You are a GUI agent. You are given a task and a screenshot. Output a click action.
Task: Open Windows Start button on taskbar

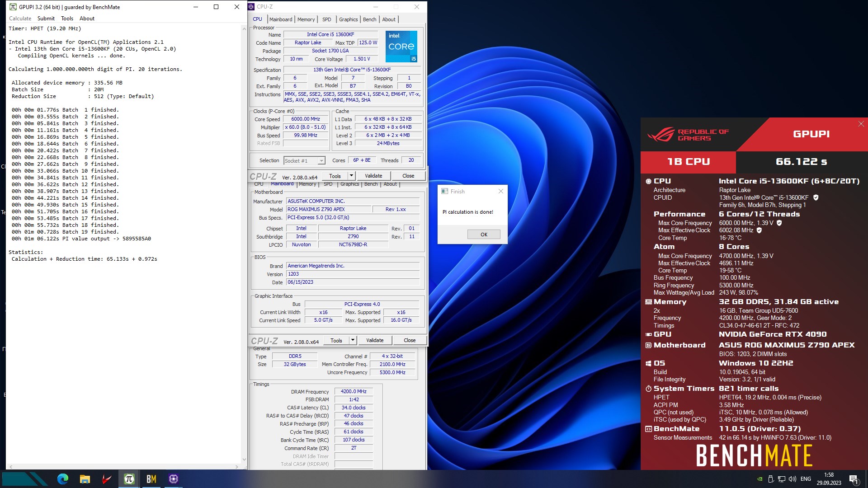[x=25, y=479]
